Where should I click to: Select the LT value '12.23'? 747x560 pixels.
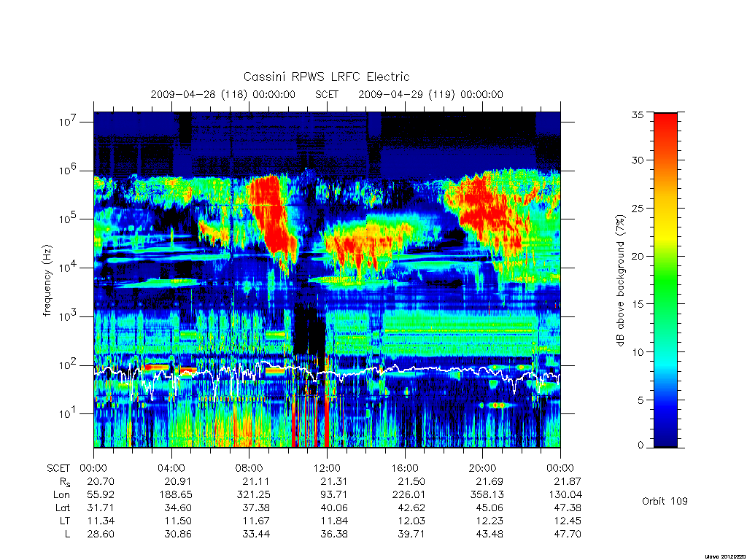pos(489,521)
